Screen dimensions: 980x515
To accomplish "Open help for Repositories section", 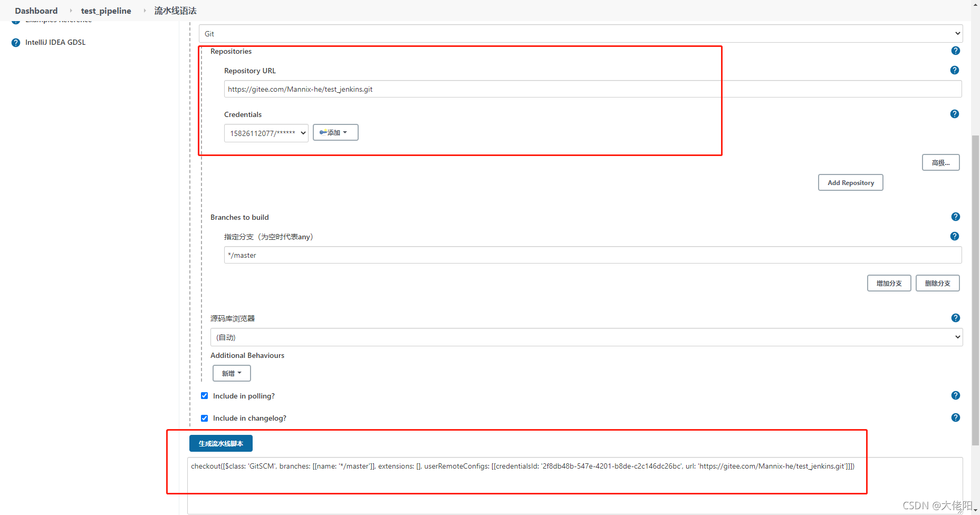I will coord(955,51).
